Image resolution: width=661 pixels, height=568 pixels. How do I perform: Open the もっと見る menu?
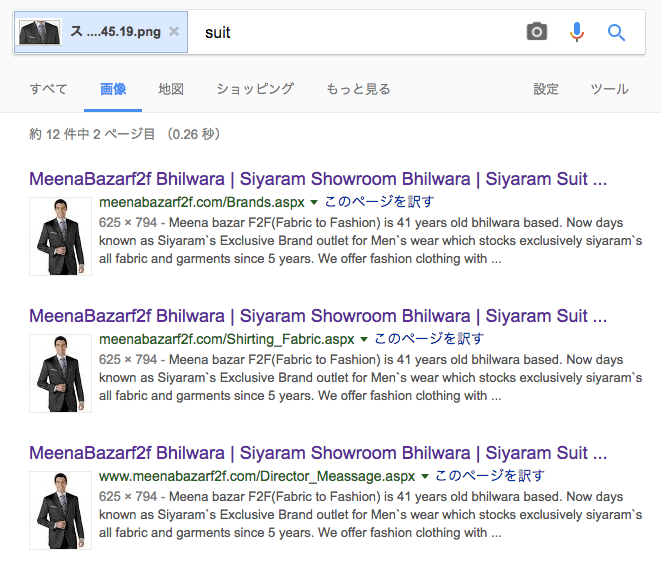click(358, 89)
